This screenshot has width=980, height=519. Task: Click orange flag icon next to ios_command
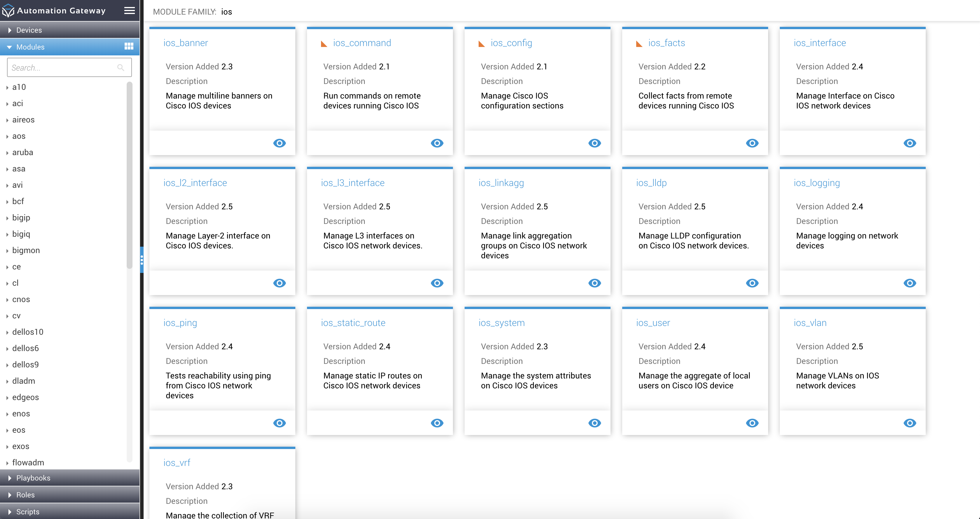(324, 44)
